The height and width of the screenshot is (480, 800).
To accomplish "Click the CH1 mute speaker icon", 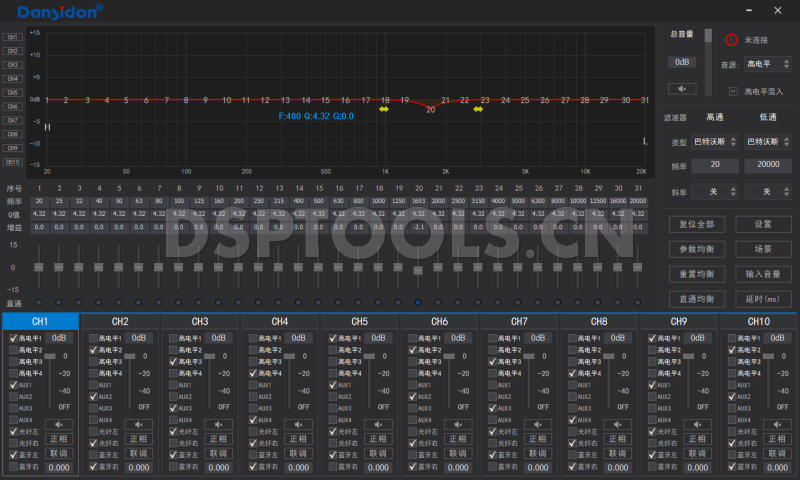I will coord(60,423).
